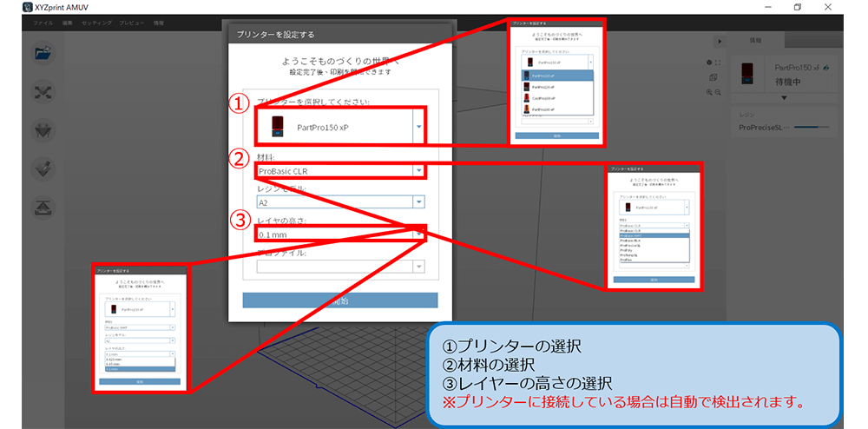Open the layer height dropdown showing 0.1 mm
This screenshot has height=429, width=868.
pos(340,234)
